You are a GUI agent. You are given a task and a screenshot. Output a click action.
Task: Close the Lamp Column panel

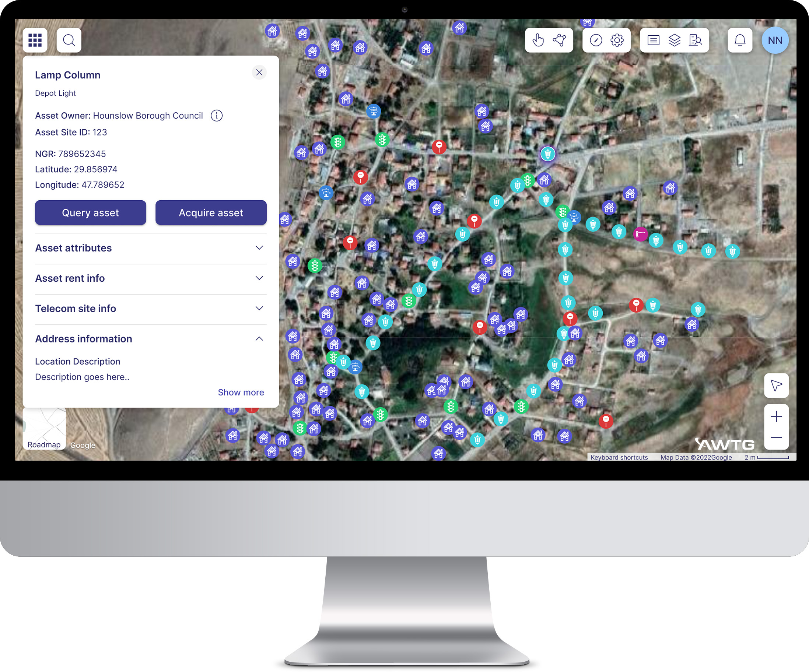(x=259, y=73)
